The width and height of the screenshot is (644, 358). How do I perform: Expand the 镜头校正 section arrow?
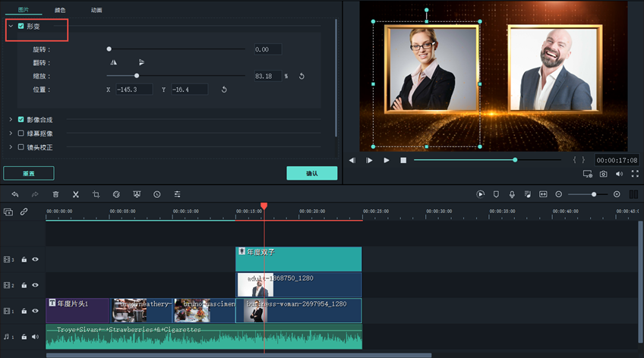click(x=11, y=147)
